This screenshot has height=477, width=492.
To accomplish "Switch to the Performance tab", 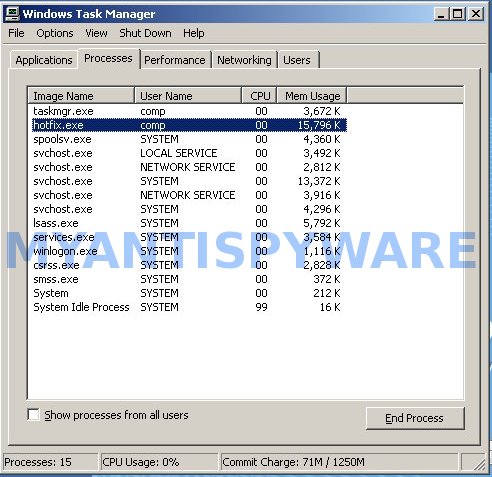I will [175, 60].
